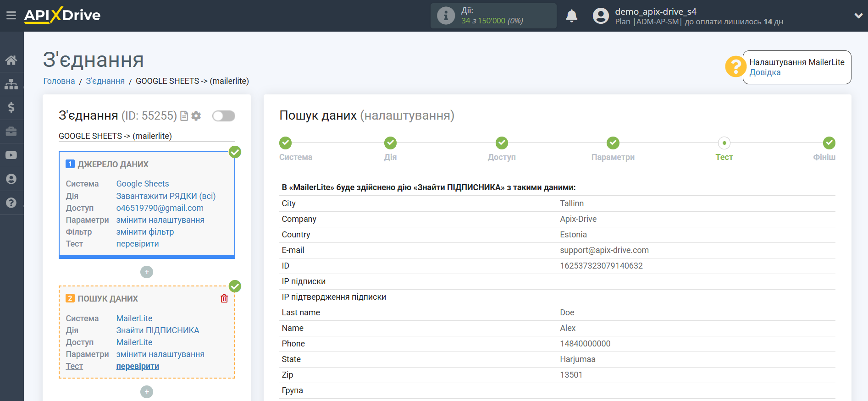Select the Harjumaa state value
The width and height of the screenshot is (868, 401).
click(578, 359)
